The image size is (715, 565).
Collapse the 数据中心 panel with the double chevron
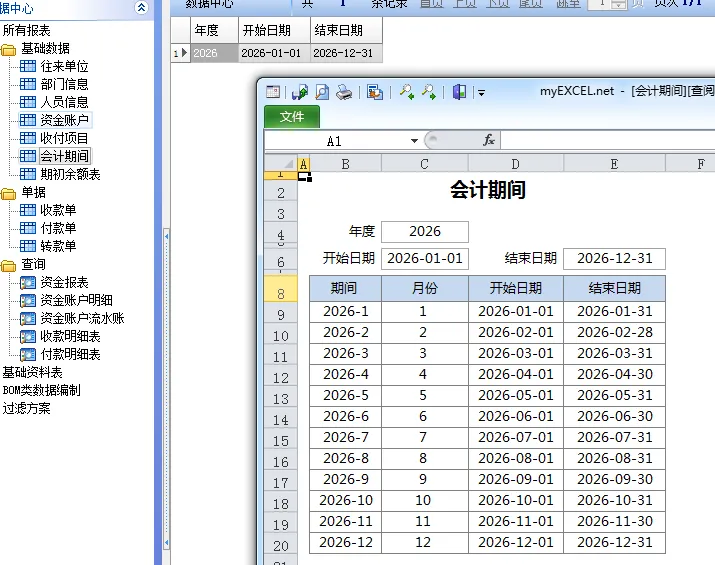pos(141,7)
